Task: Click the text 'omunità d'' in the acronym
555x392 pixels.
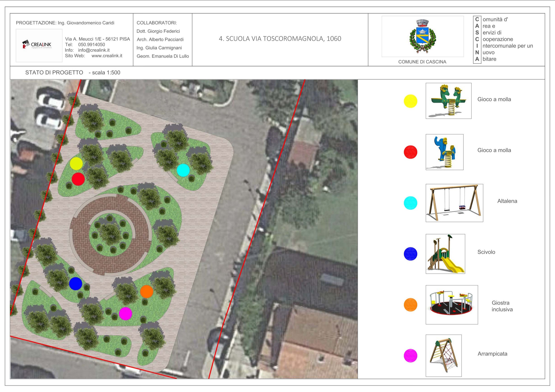Action: pyautogui.click(x=495, y=20)
